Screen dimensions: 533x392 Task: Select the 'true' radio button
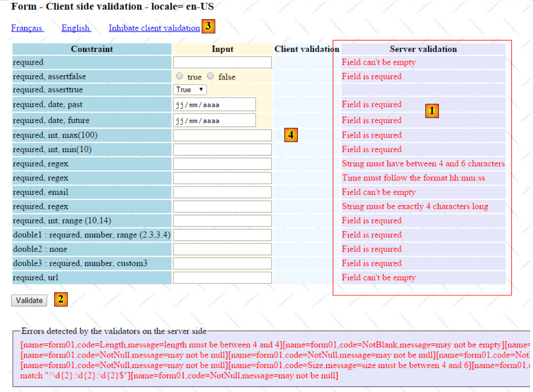(179, 76)
